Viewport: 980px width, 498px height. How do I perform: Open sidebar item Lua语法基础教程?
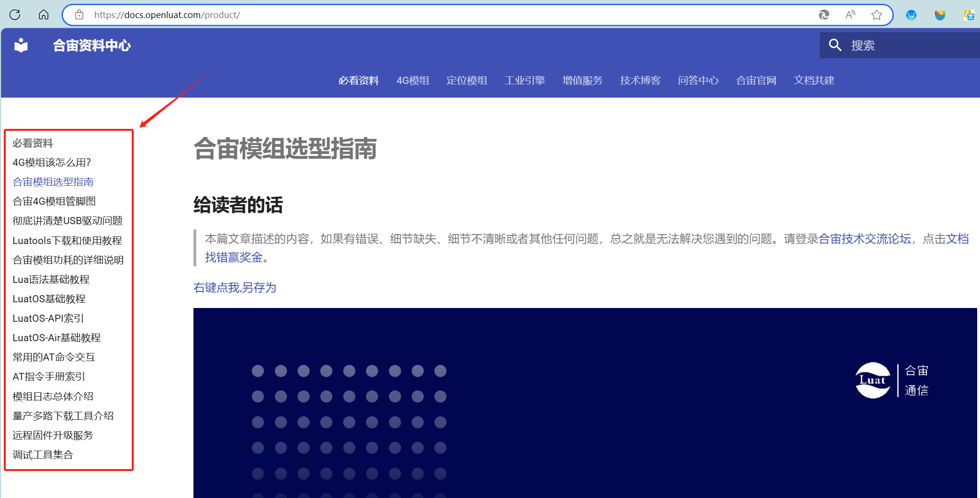pyautogui.click(x=51, y=280)
